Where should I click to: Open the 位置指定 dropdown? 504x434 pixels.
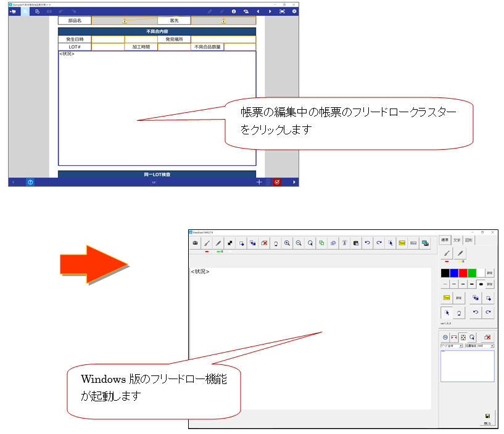click(479, 346)
